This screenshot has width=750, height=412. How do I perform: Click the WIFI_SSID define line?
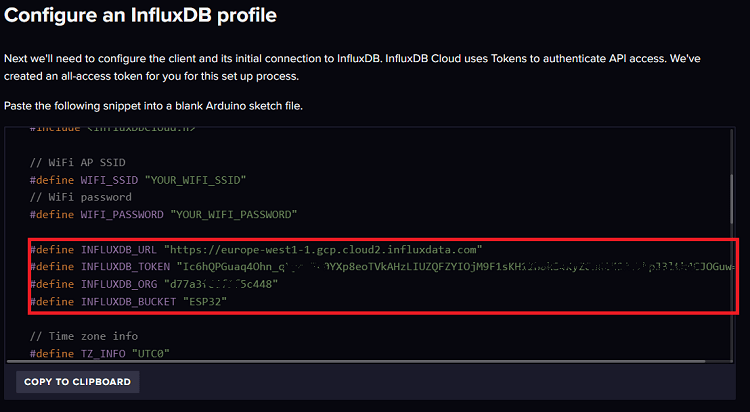138,180
